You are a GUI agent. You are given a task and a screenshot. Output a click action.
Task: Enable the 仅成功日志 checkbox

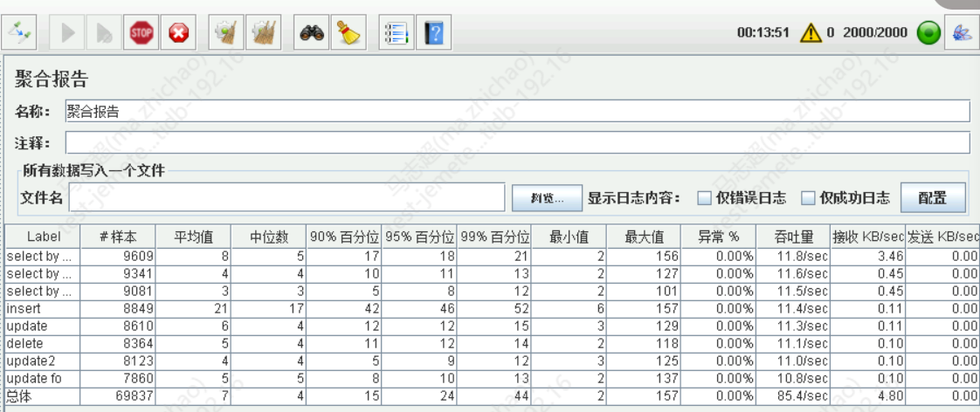click(808, 198)
